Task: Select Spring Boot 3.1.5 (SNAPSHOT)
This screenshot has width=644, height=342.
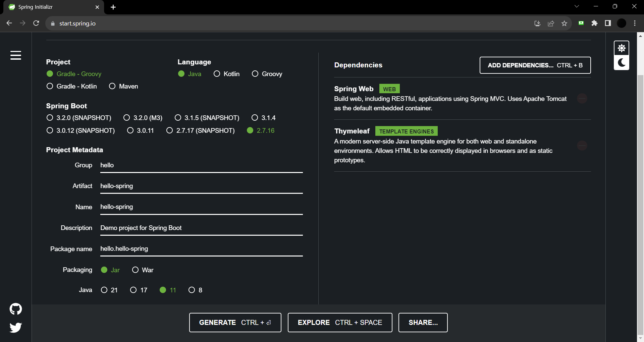Action: click(x=207, y=118)
